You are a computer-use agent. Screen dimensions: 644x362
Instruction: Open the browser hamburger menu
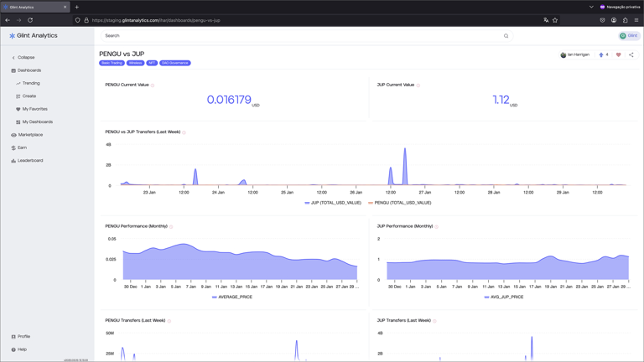click(x=636, y=20)
